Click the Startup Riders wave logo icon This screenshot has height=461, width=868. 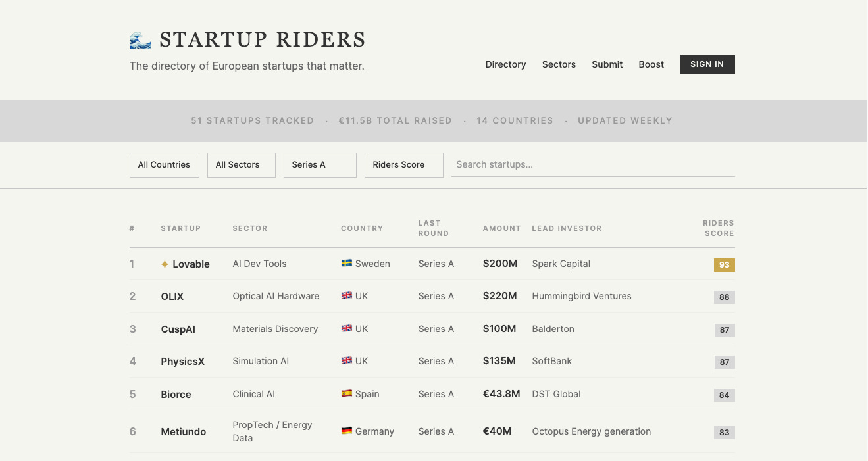pos(140,41)
